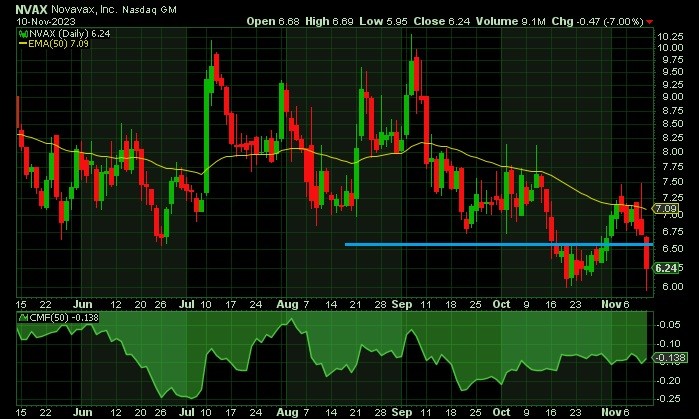Click the -0.138 CMF value tag
The width and height of the screenshot is (699, 419).
670,357
